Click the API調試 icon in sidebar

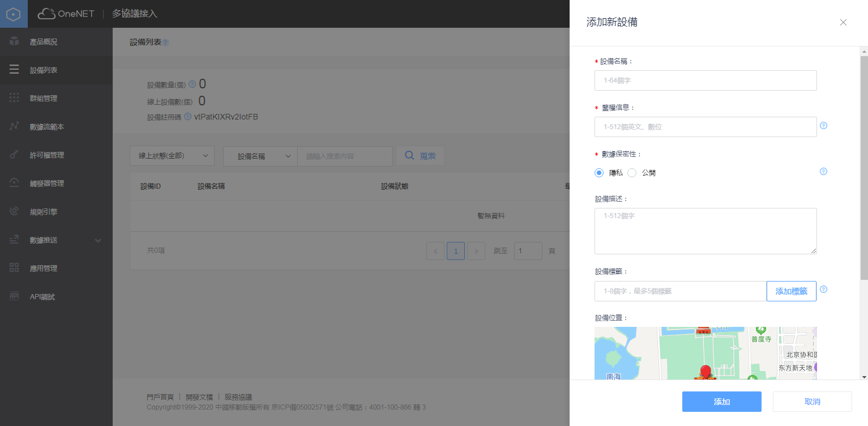tap(14, 296)
